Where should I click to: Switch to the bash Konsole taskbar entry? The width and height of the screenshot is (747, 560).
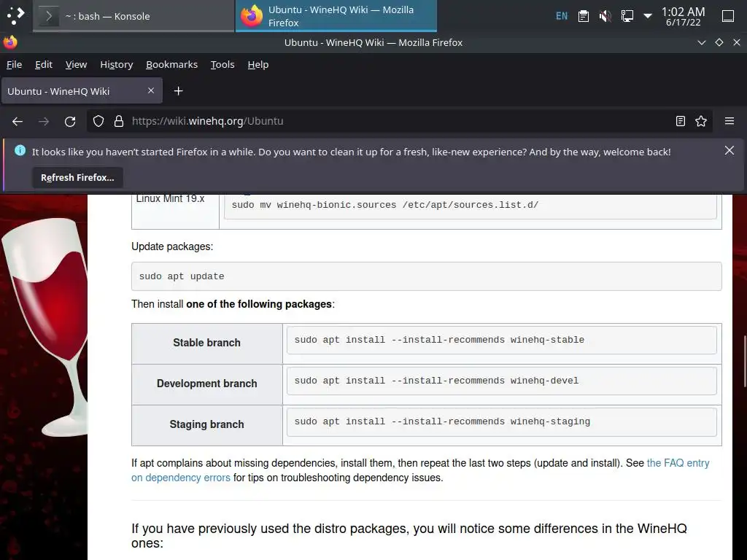coord(133,16)
